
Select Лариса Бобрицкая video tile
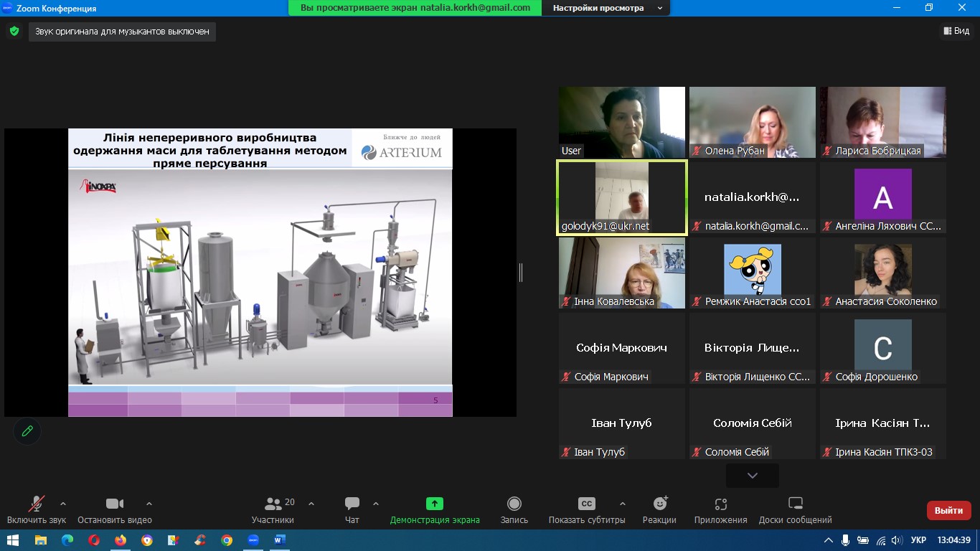883,122
